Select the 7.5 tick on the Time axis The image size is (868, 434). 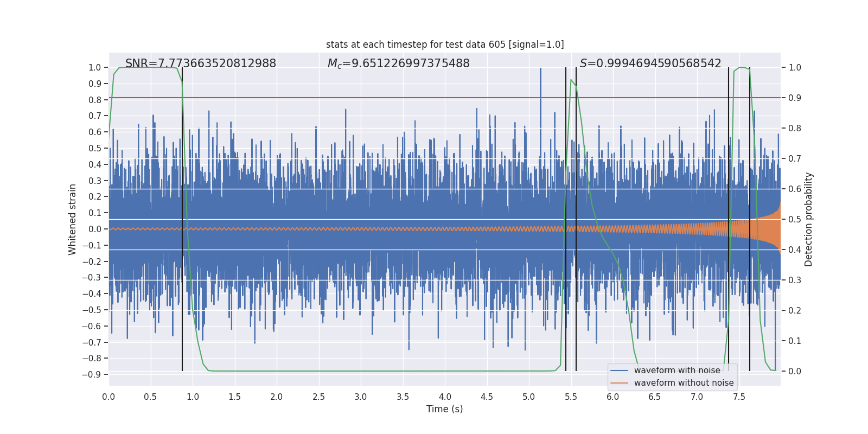tap(739, 397)
